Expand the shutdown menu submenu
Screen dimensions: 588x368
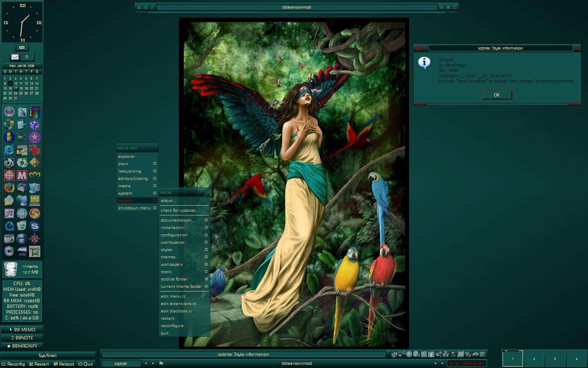click(137, 208)
